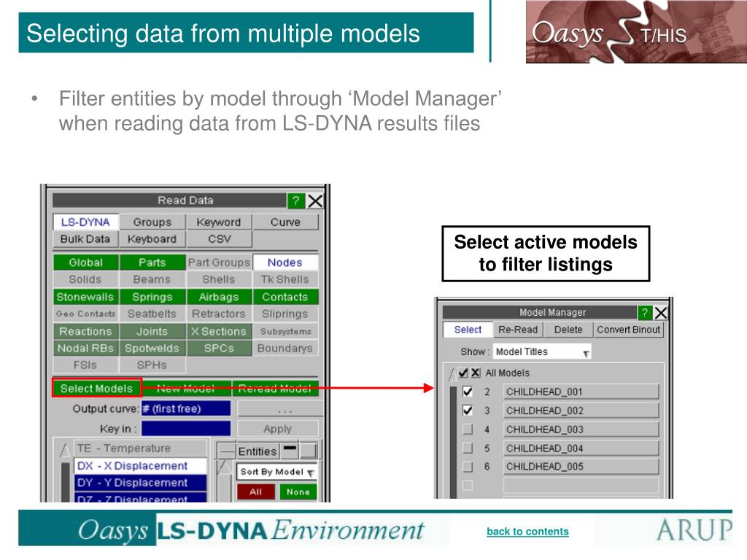Click the dark red All button under Entities
Image resolution: width=747 pixels, height=560 pixels.
pos(255,492)
